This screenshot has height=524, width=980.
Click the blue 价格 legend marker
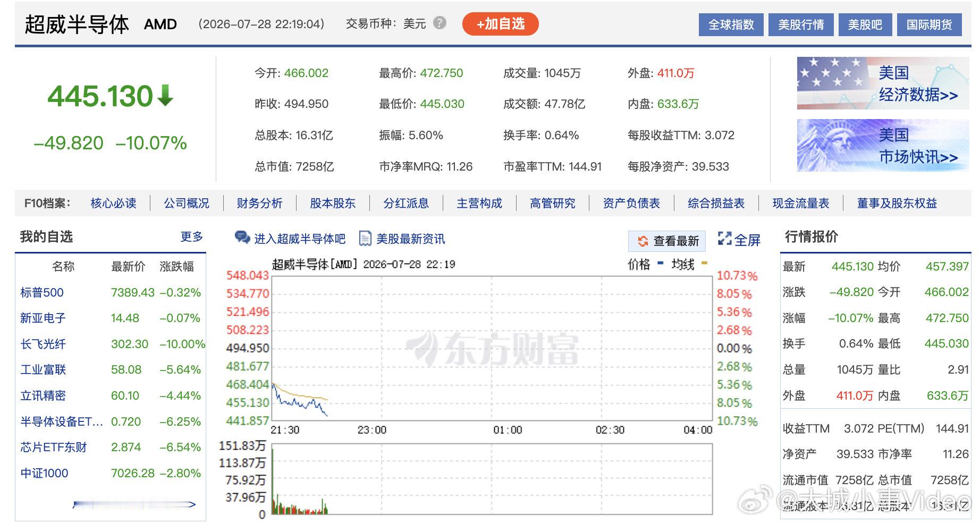pos(660,263)
